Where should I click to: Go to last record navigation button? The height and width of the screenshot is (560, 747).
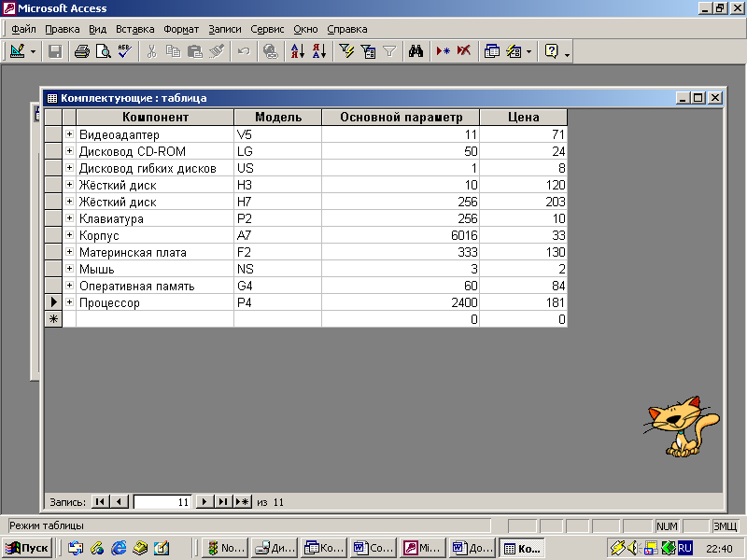223,501
